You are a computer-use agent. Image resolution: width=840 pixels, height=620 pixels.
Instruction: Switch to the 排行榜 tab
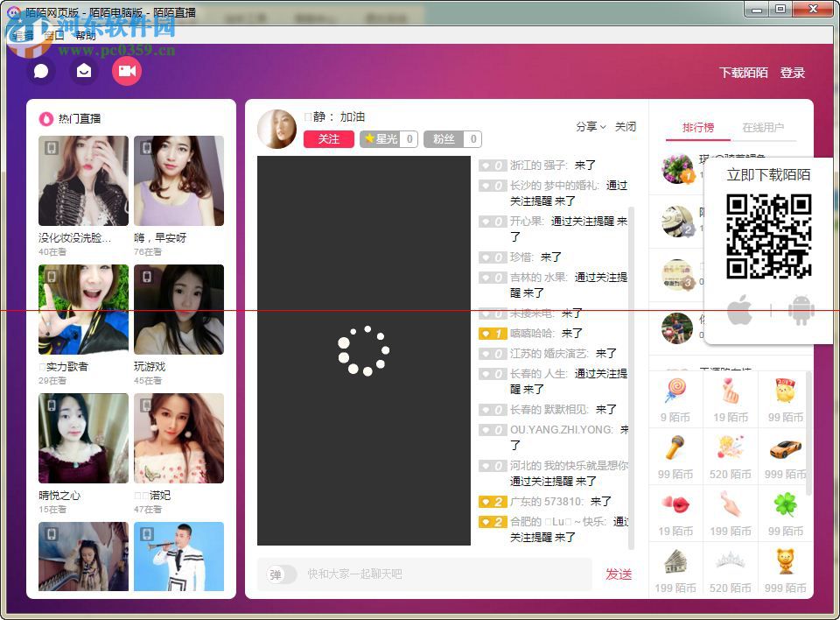coord(697,128)
